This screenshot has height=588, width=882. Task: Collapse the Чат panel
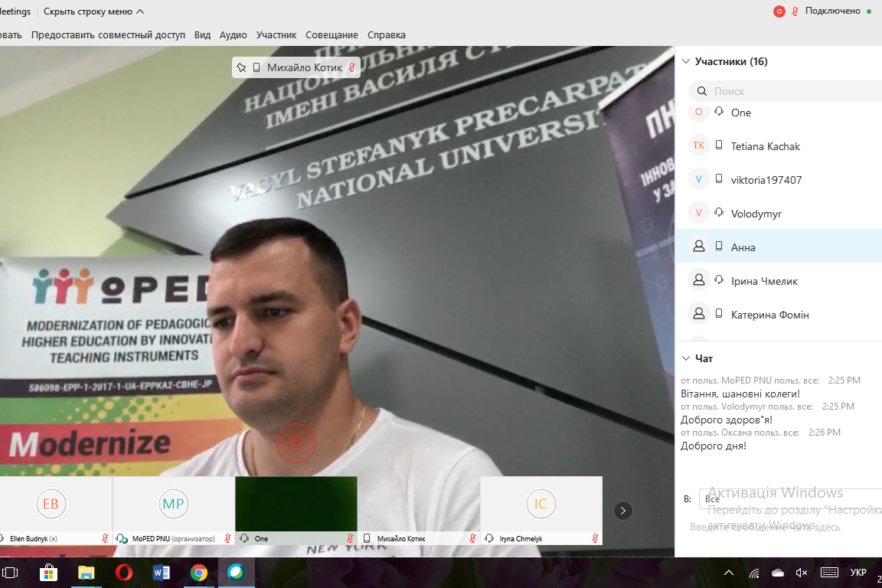(686, 358)
